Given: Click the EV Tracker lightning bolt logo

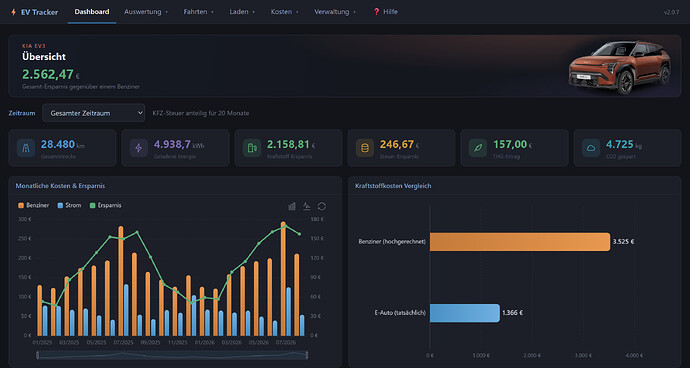Looking at the screenshot, I should (14, 12).
